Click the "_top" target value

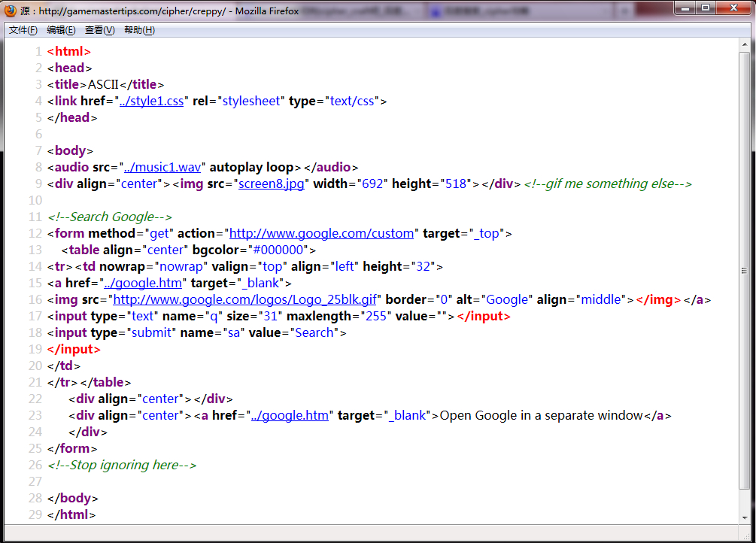[487, 233]
